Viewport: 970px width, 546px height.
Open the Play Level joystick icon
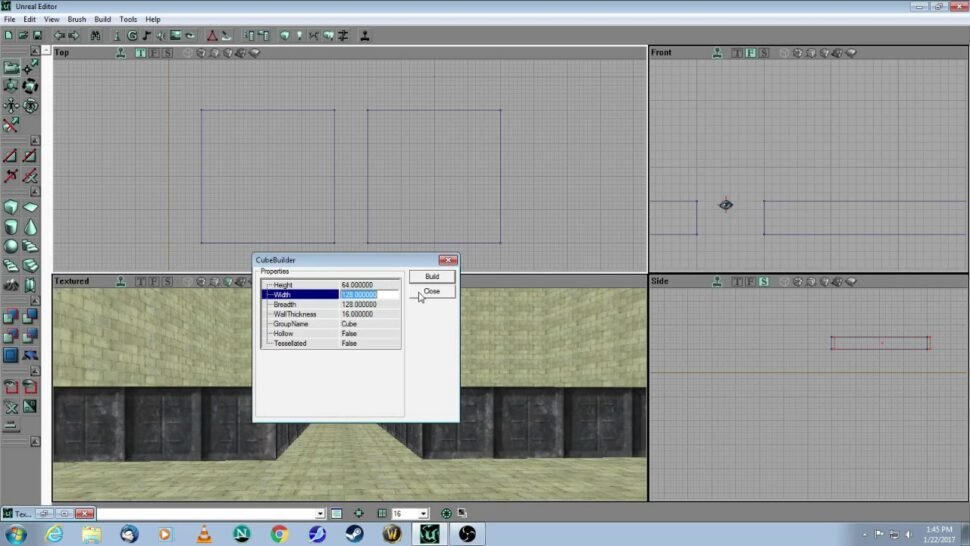point(364,36)
